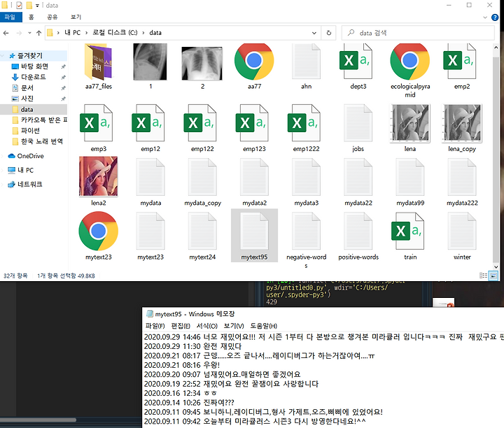Select the mydata text file
Viewport: 504px width, 428px height.
150,182
